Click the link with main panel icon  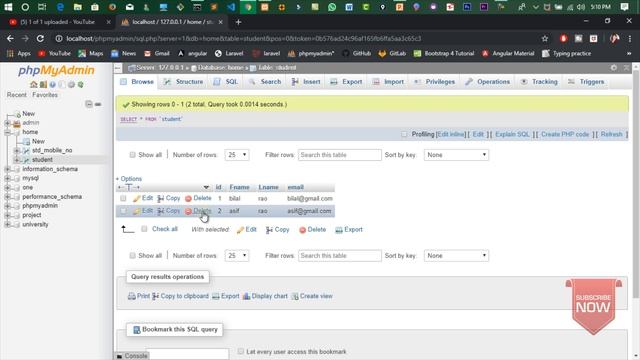pyautogui.click(x=98, y=104)
